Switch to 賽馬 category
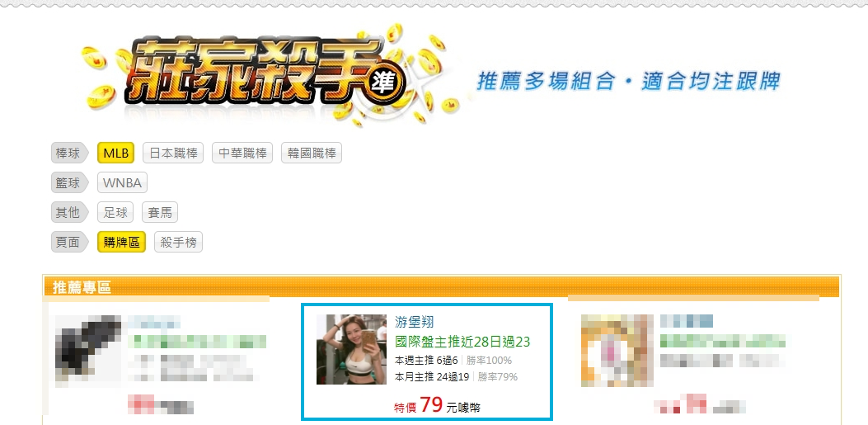Image resolution: width=868 pixels, height=425 pixels. [160, 212]
